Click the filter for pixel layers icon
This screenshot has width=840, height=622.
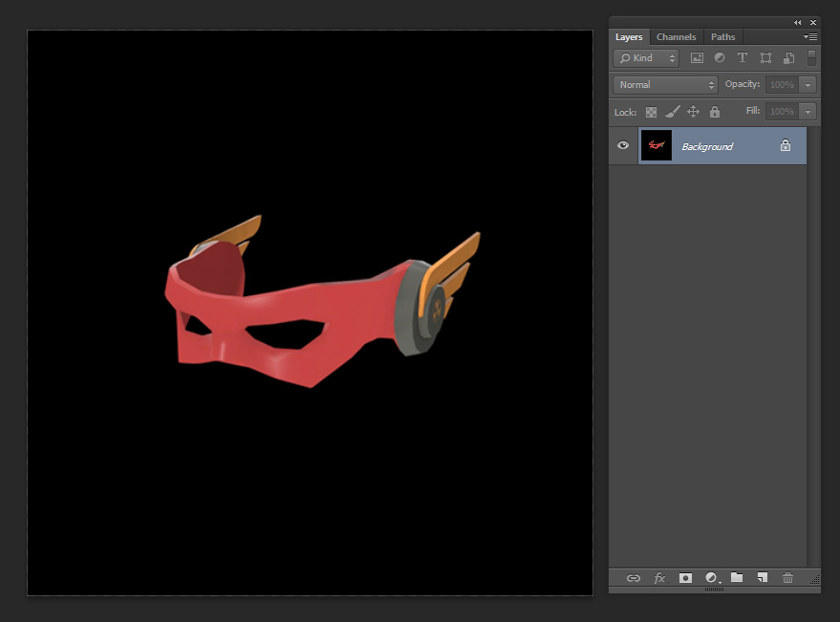click(x=697, y=58)
